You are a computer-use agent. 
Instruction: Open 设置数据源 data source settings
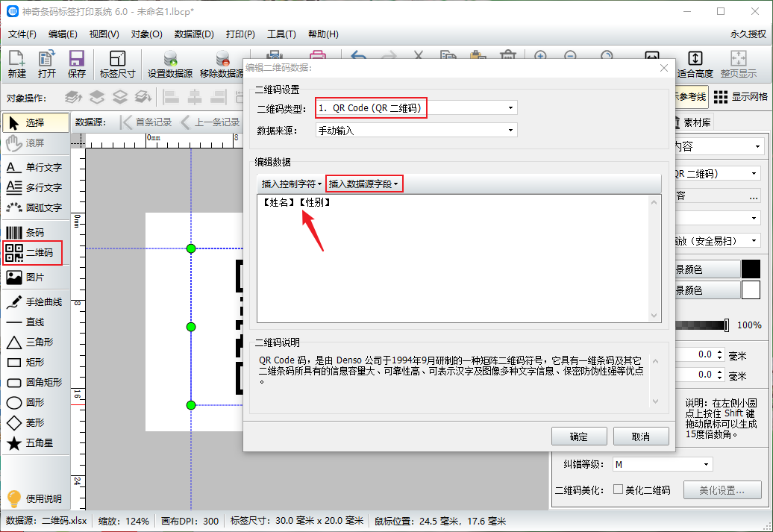[x=170, y=64]
